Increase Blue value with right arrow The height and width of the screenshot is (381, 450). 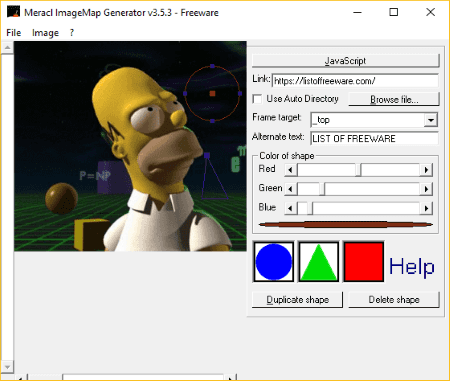click(x=426, y=209)
